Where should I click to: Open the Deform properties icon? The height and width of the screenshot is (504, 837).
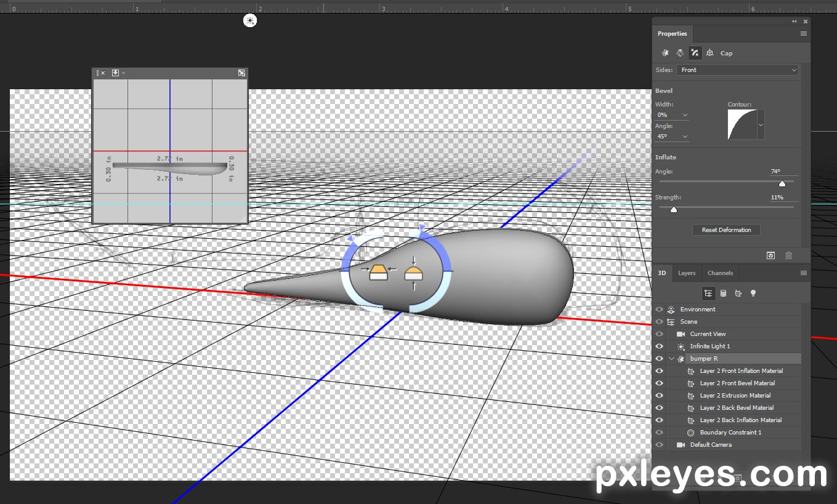tap(680, 53)
